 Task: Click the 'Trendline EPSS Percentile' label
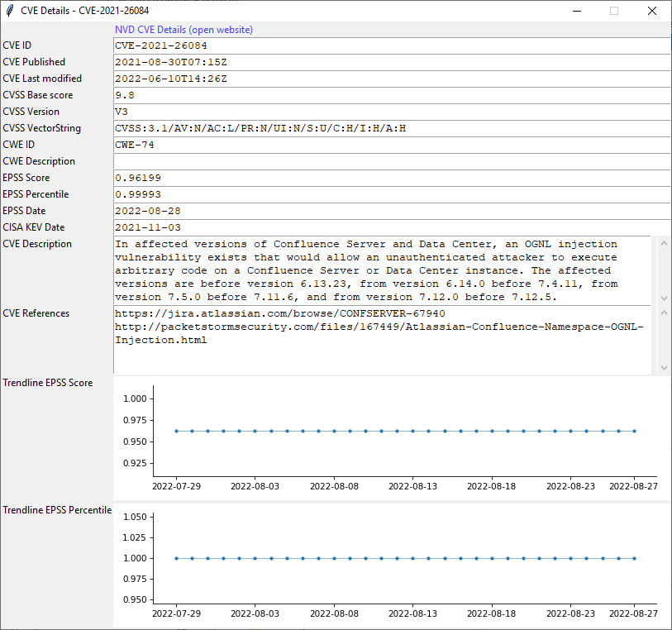[57, 510]
